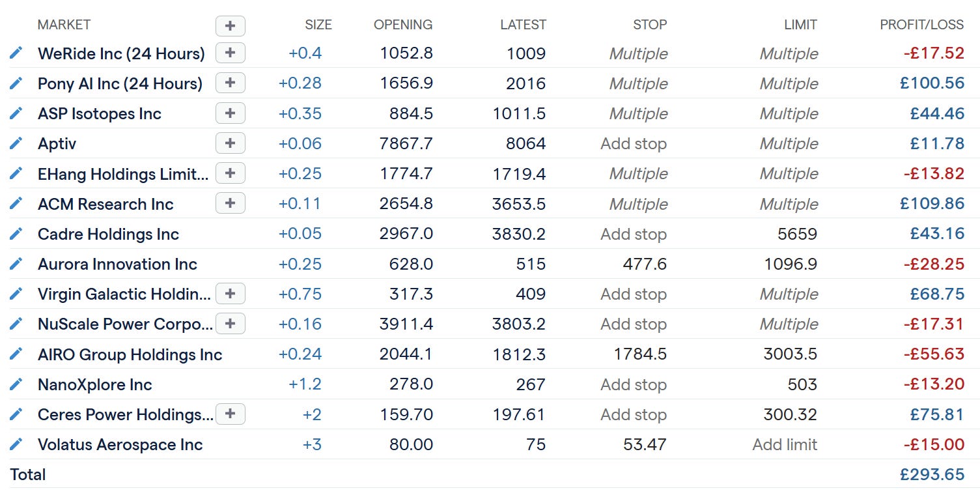This screenshot has height=499, width=980.
Task: Add to the Pony AI Inc position
Action: (230, 83)
